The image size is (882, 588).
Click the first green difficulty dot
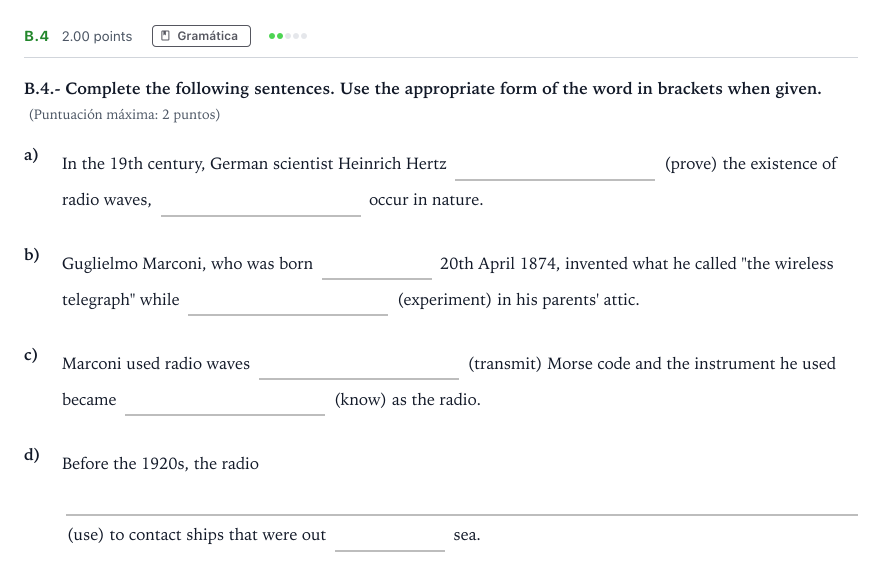pyautogui.click(x=272, y=36)
